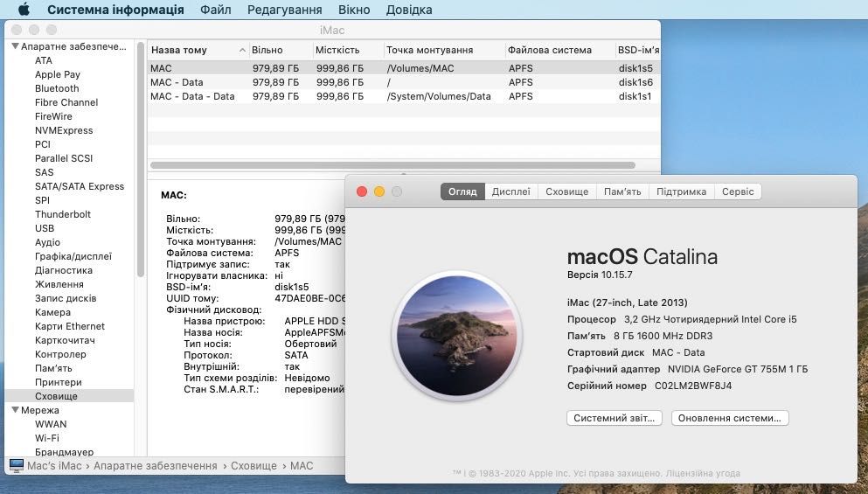Select Parallel SCSI in the sidebar
The width and height of the screenshot is (868, 494).
click(x=64, y=158)
